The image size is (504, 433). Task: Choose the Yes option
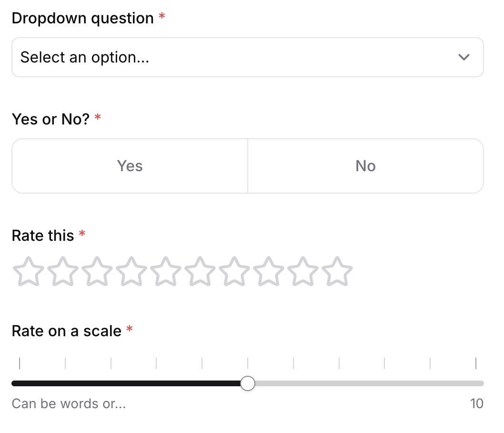(130, 166)
